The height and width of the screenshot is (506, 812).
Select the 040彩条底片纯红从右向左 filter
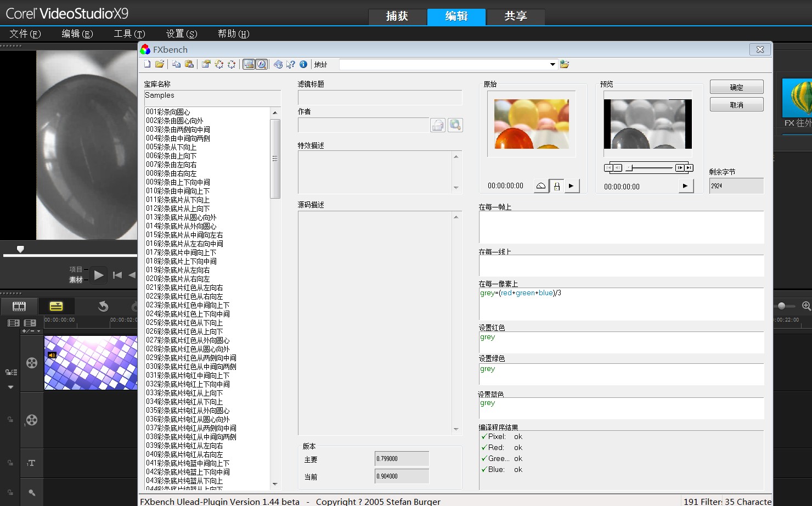(184, 454)
